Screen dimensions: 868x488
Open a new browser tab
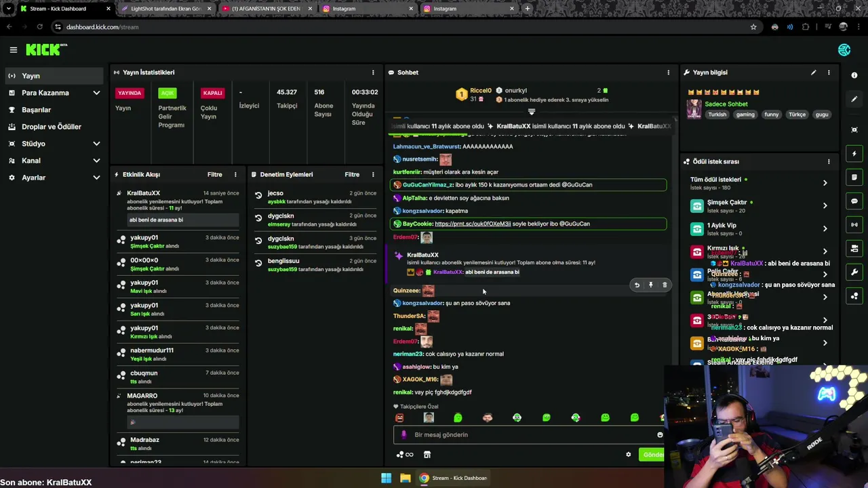click(x=527, y=9)
